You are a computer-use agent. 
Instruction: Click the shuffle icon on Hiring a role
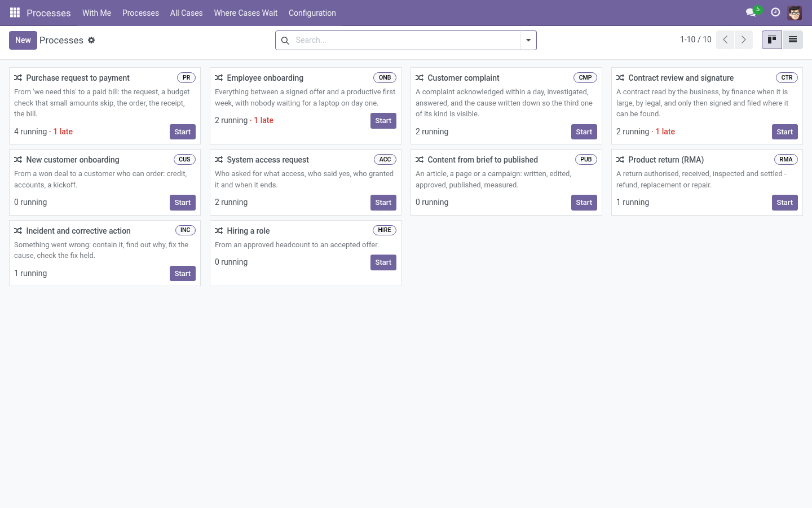coord(219,231)
